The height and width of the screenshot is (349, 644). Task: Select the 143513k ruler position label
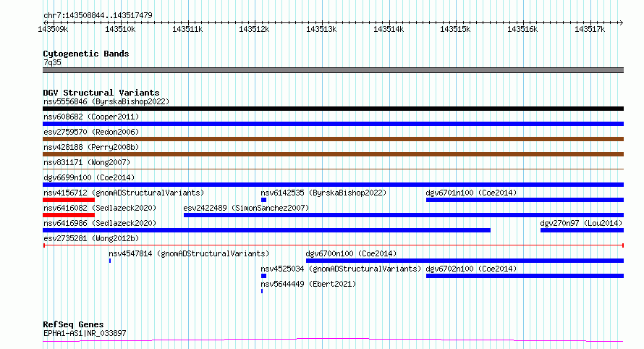click(x=321, y=29)
